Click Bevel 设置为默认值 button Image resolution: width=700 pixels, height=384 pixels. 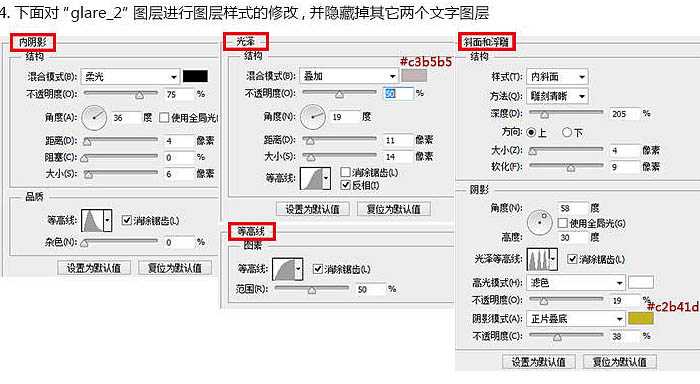click(x=538, y=362)
